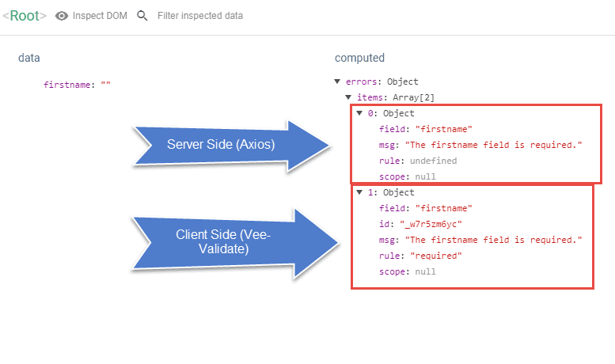615x364 pixels.
Task: Click the Inspect DOM label
Action: click(100, 16)
